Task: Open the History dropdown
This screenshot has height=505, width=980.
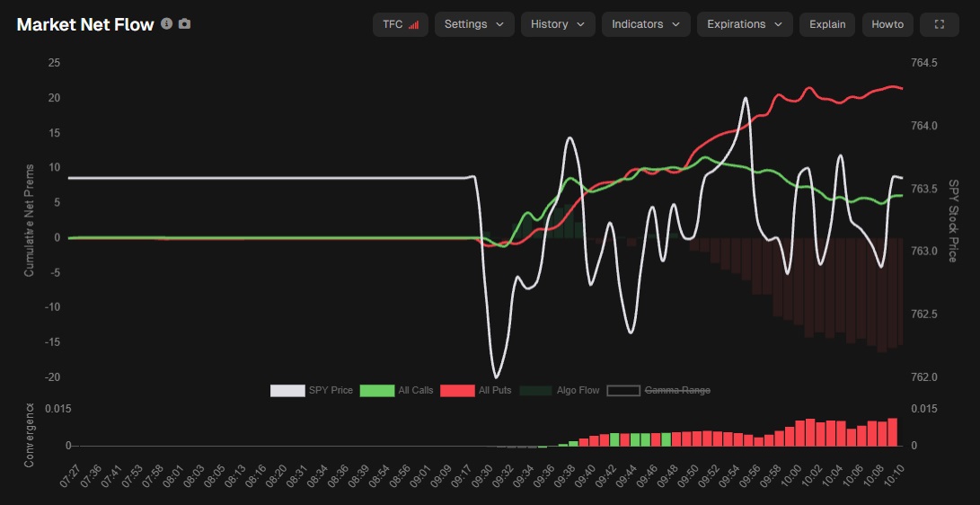Action: tap(558, 24)
